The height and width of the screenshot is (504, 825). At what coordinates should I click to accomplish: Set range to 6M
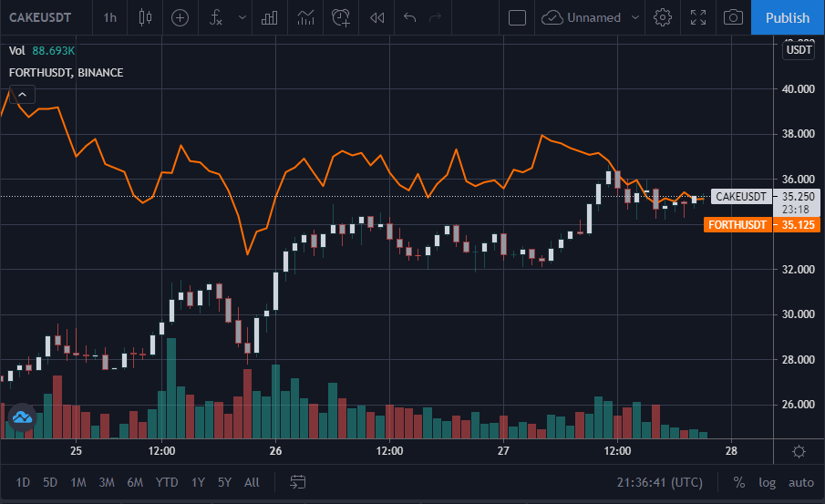(x=135, y=482)
